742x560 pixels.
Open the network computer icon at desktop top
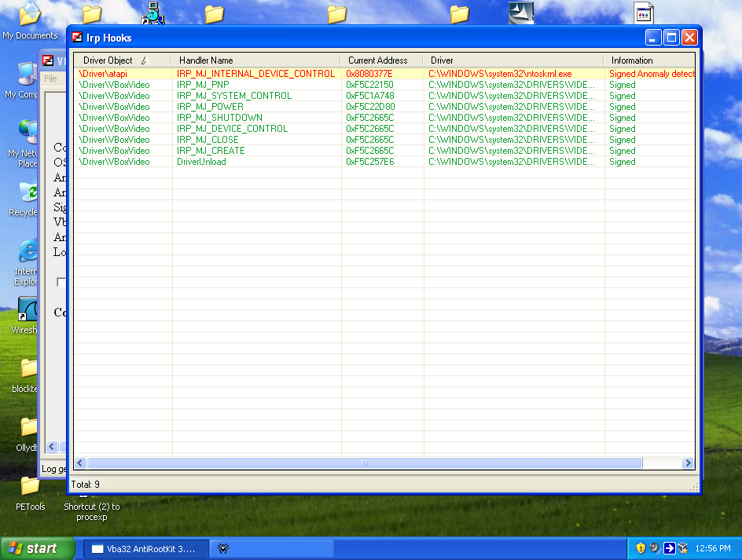click(152, 13)
